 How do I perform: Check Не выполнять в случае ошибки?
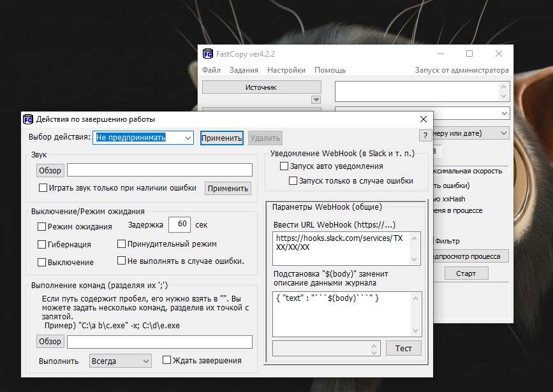(121, 261)
